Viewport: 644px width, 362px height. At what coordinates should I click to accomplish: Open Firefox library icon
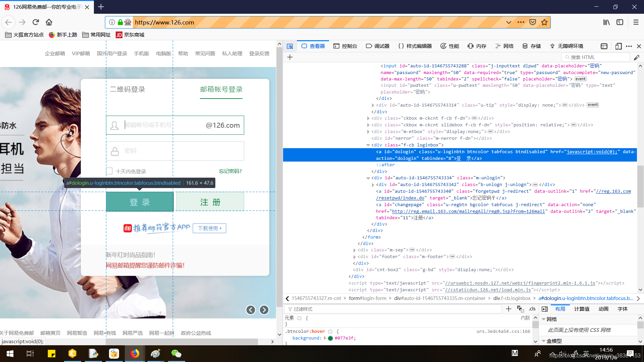point(606,22)
